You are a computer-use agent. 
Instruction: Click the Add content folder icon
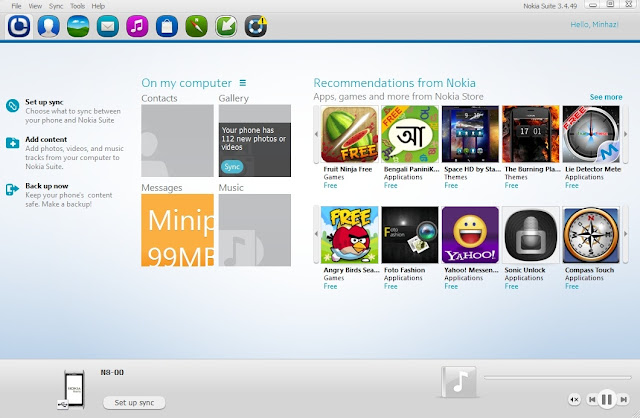13,143
